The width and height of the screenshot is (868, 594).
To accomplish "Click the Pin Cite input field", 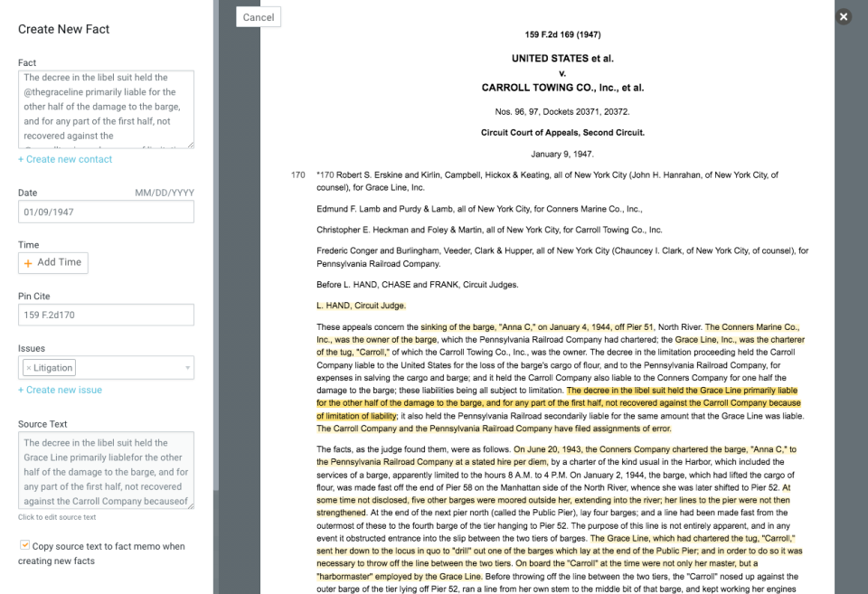I will (107, 315).
